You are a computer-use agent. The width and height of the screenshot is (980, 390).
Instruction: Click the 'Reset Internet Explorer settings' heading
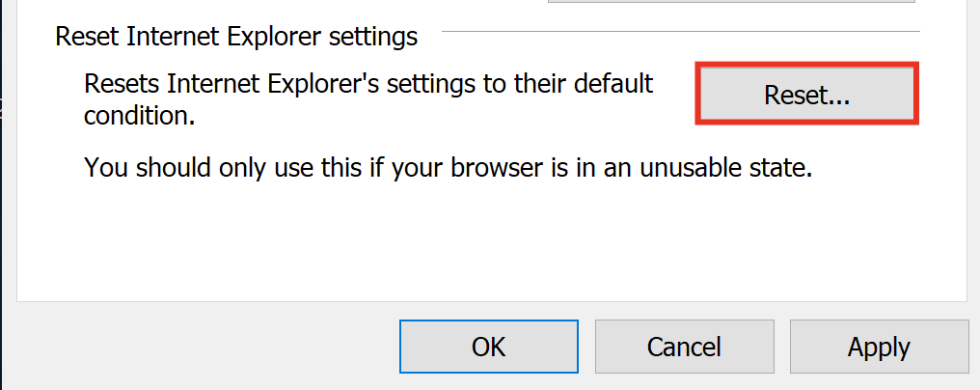coord(236,37)
